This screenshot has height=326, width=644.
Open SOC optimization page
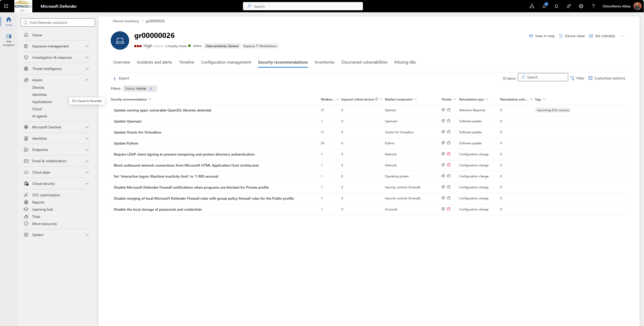[x=46, y=195]
